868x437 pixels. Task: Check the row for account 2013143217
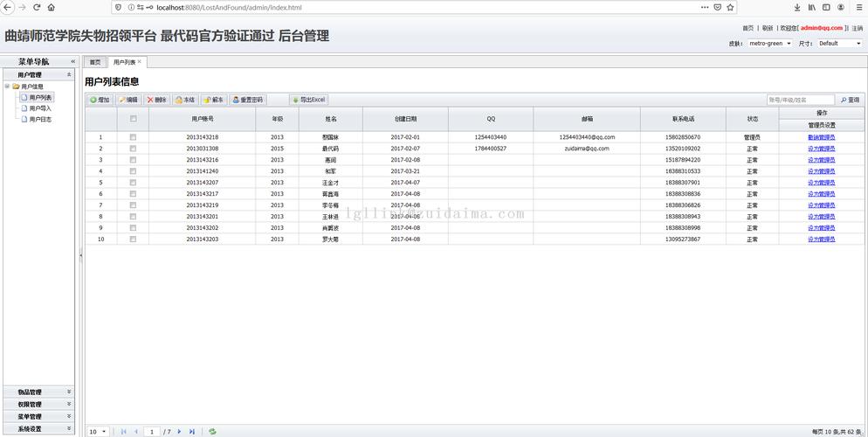[x=133, y=194]
